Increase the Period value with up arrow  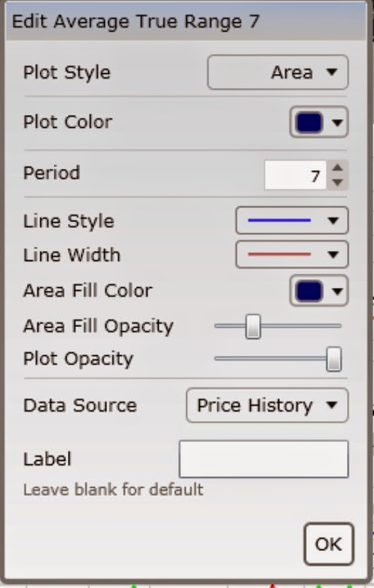click(x=338, y=168)
